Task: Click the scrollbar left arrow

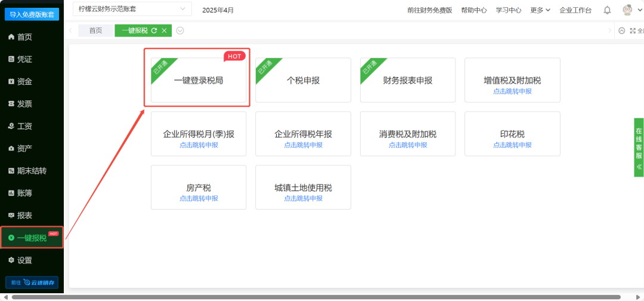Action: [x=5, y=297]
